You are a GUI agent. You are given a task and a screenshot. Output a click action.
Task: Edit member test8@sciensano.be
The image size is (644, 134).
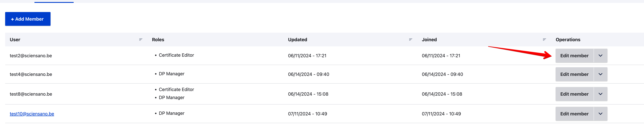click(574, 94)
